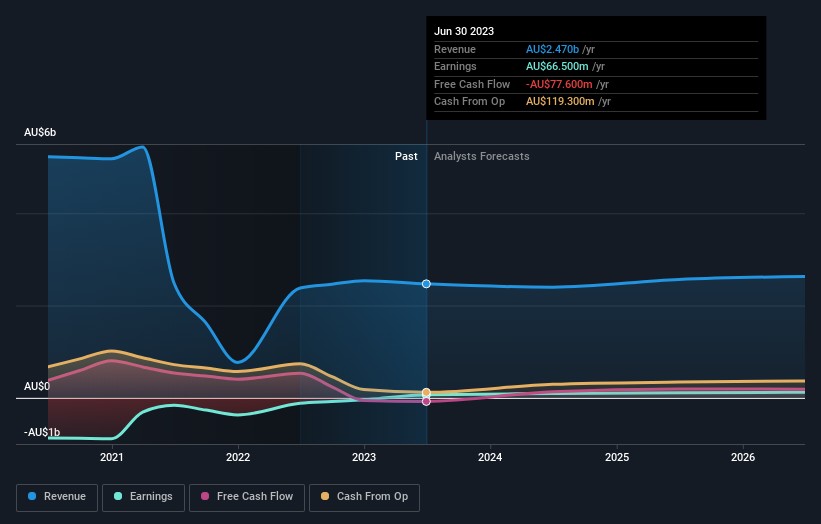Click the AU$0 y-axis label
The height and width of the screenshot is (524, 821).
tap(37, 386)
